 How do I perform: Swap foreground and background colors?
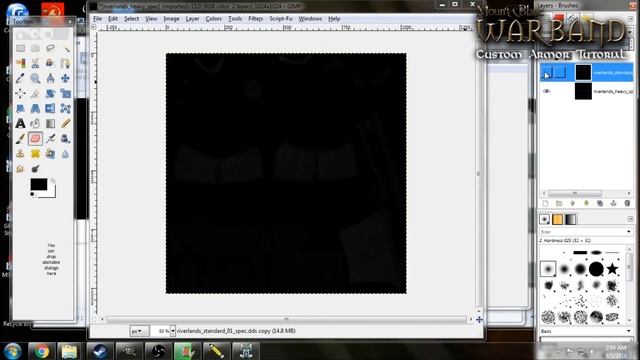53,181
